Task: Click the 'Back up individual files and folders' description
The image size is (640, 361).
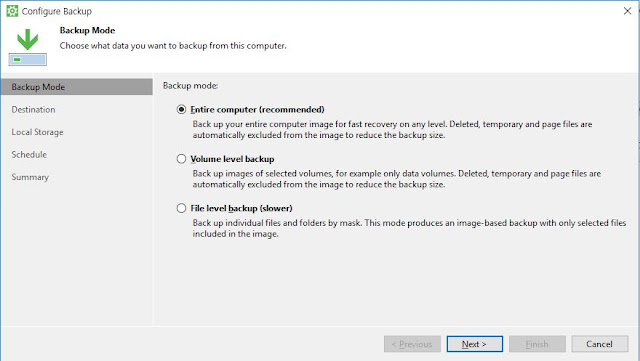Action: (x=409, y=228)
